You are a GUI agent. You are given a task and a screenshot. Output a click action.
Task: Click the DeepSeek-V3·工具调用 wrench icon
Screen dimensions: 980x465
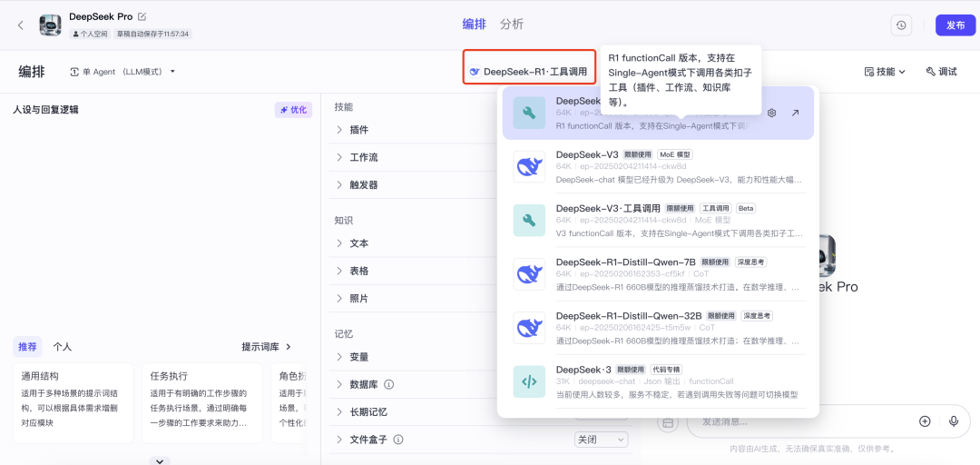529,221
